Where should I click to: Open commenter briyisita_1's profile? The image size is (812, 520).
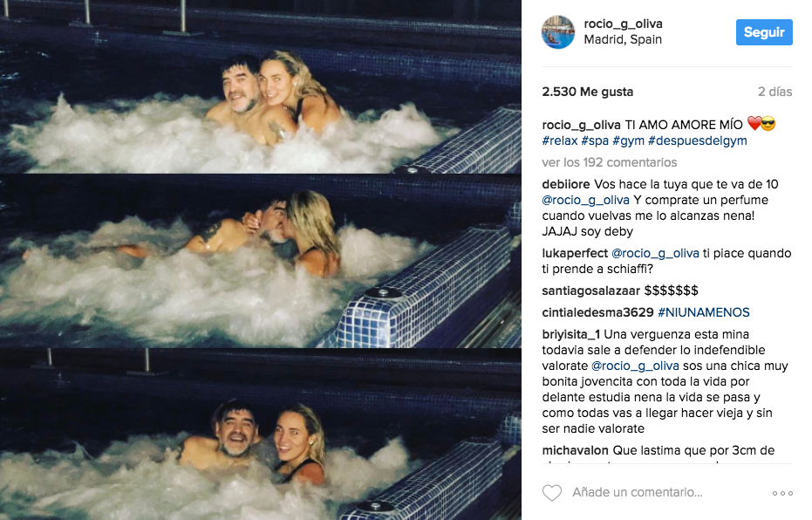(x=570, y=334)
